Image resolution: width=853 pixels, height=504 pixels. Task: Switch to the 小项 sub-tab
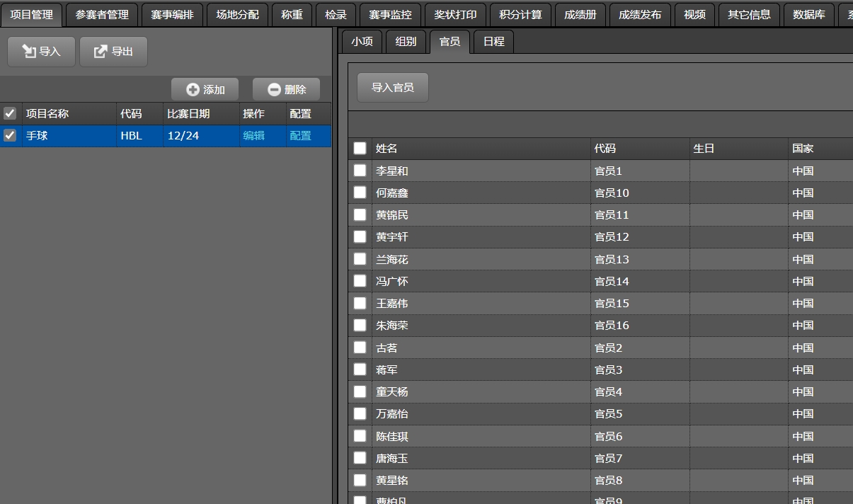[362, 42]
